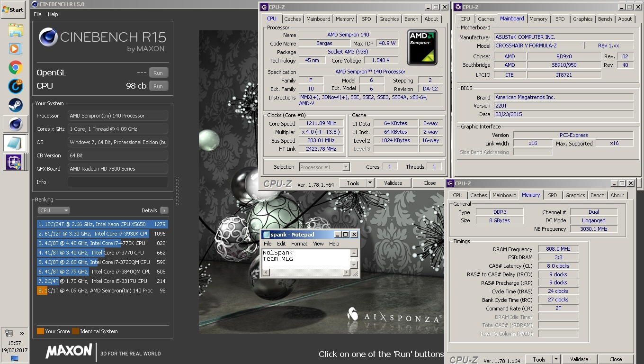This screenshot has width=644, height=364.
Task: Open the About tab in Mainboard CPU-Z window
Action: coord(625,19)
